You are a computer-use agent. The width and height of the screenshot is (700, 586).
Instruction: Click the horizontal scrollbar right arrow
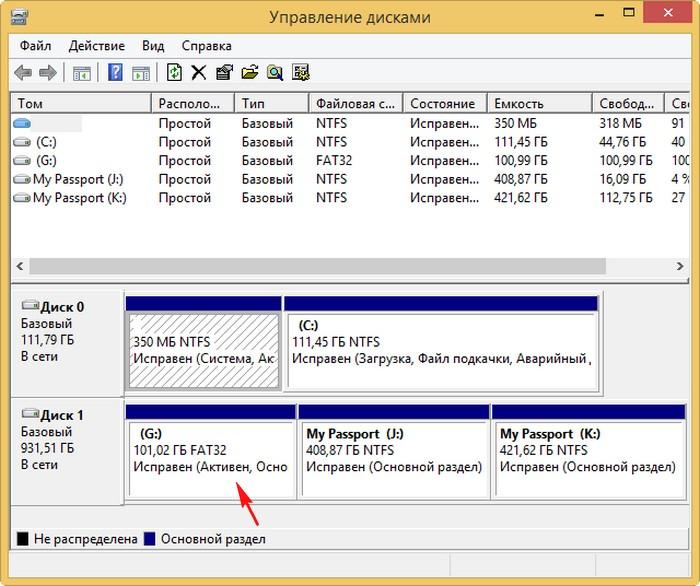click(x=680, y=266)
